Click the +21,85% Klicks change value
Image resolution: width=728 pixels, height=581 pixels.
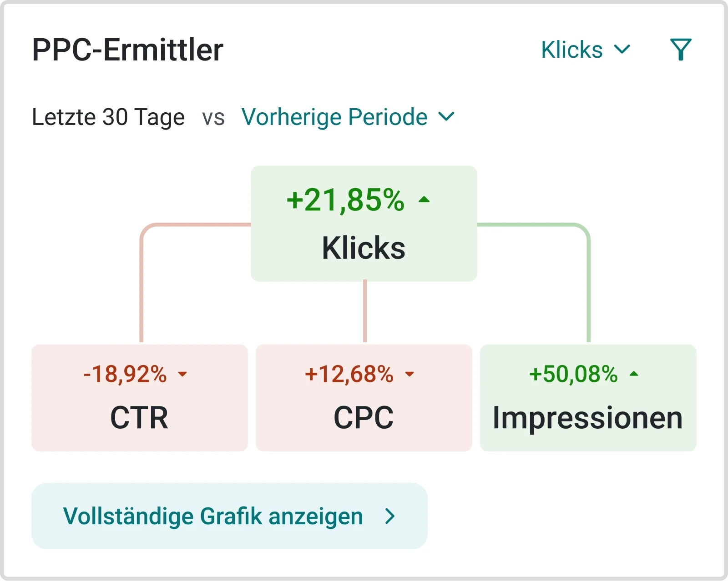click(345, 200)
